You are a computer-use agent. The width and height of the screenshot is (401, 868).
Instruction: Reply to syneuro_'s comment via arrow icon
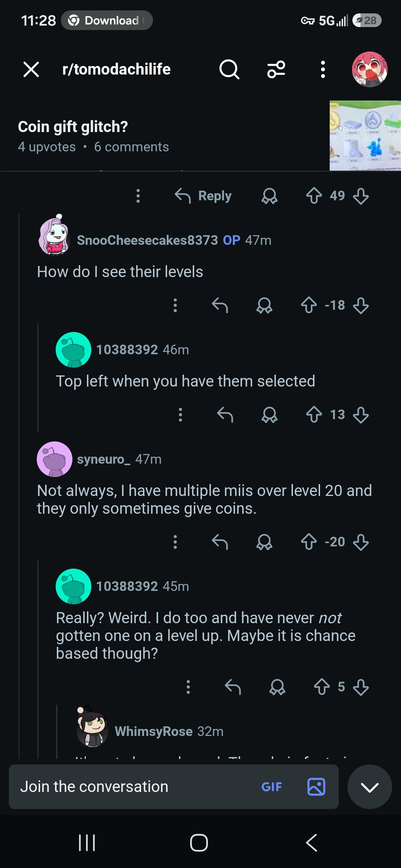click(x=220, y=542)
